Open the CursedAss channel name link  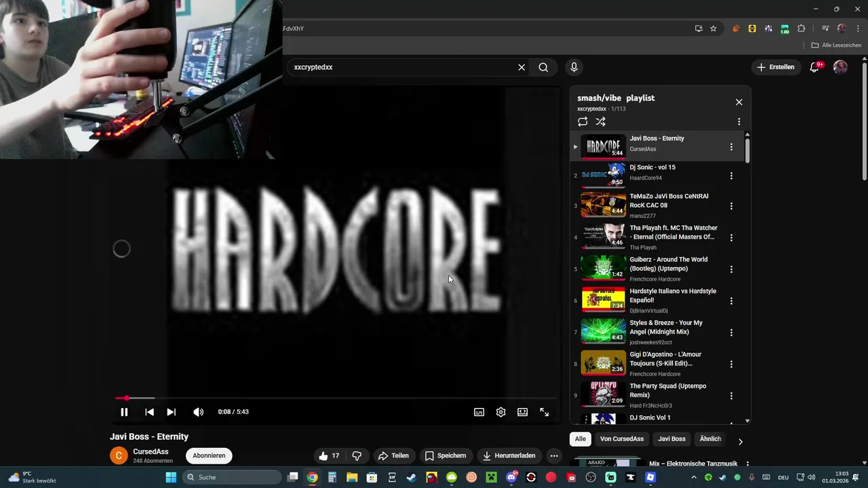click(151, 451)
